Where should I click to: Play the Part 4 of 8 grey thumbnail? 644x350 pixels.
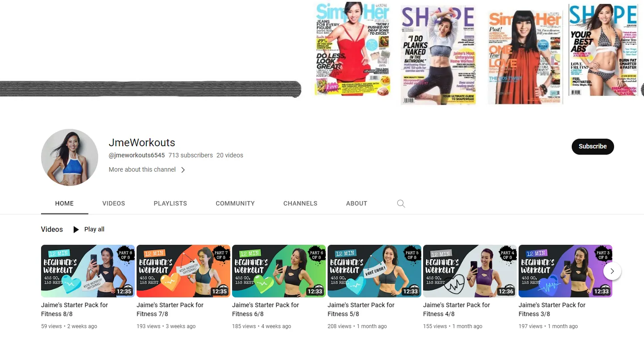click(470, 271)
